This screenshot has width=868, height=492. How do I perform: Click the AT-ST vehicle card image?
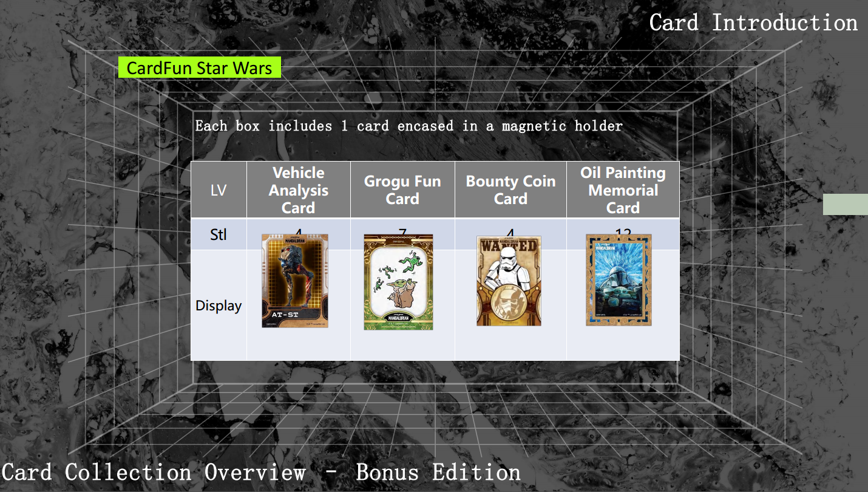pyautogui.click(x=295, y=281)
